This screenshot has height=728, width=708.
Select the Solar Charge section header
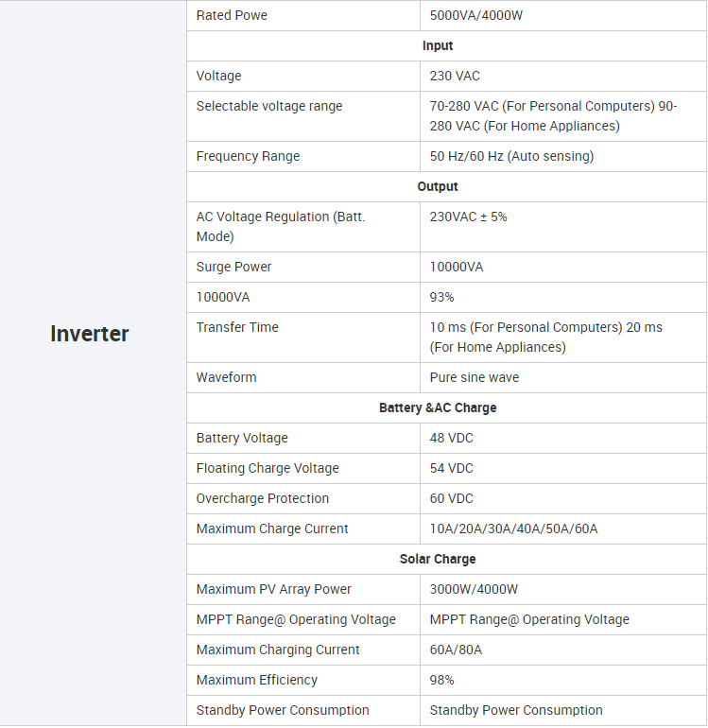pos(438,559)
